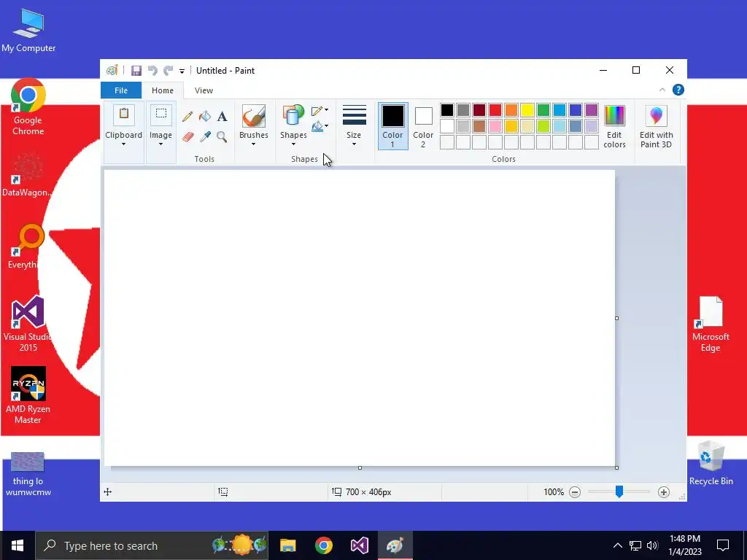Select the Eraser tool

tap(187, 137)
